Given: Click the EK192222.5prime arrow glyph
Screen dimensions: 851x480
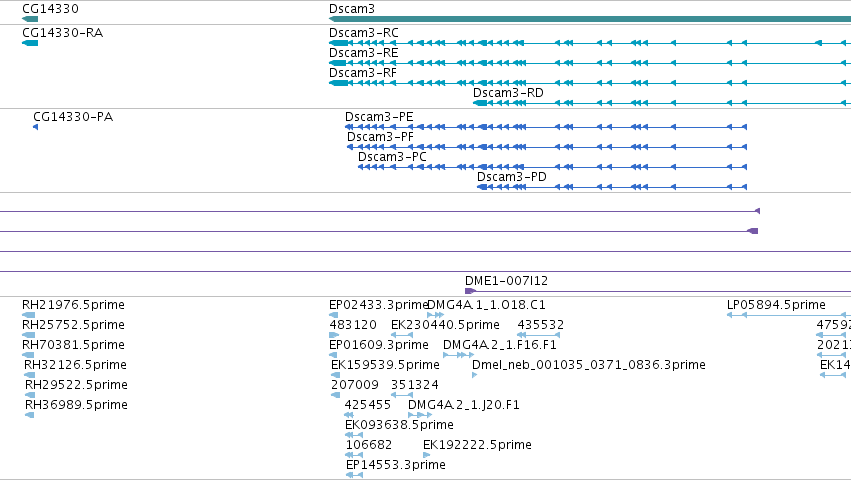Looking at the screenshot, I should coord(427,455).
